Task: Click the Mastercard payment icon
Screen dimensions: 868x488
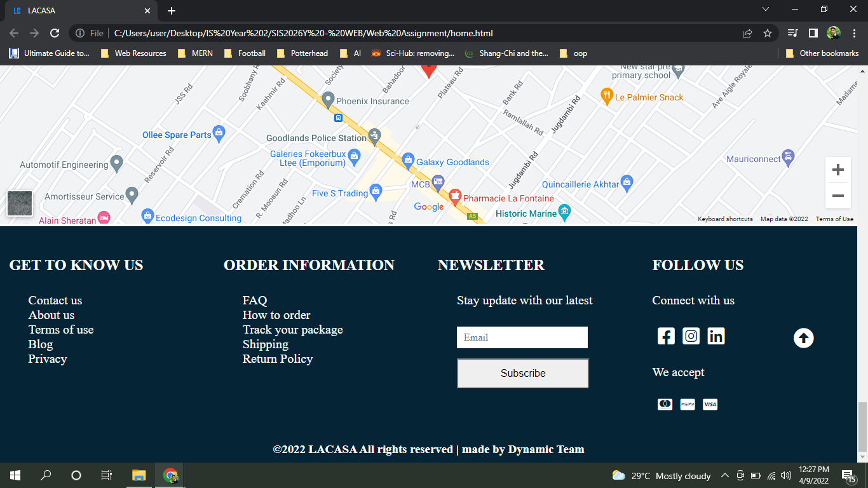Action: coord(665,404)
